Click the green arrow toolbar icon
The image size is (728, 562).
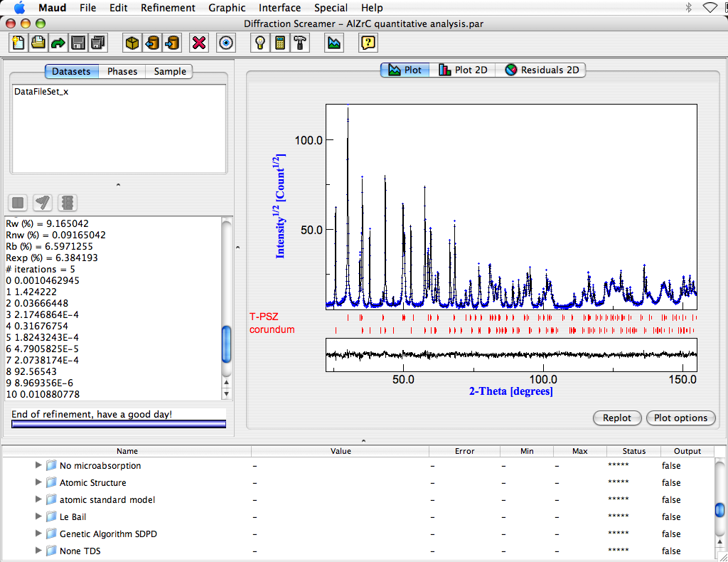tap(58, 43)
